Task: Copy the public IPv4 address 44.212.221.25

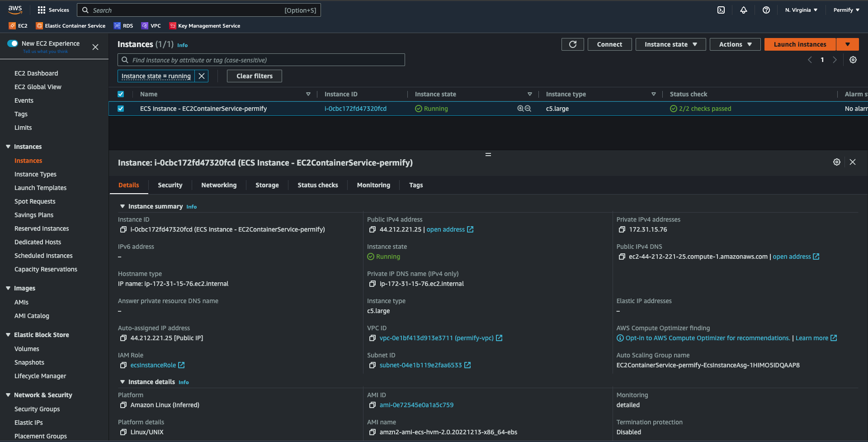Action: [x=373, y=229]
